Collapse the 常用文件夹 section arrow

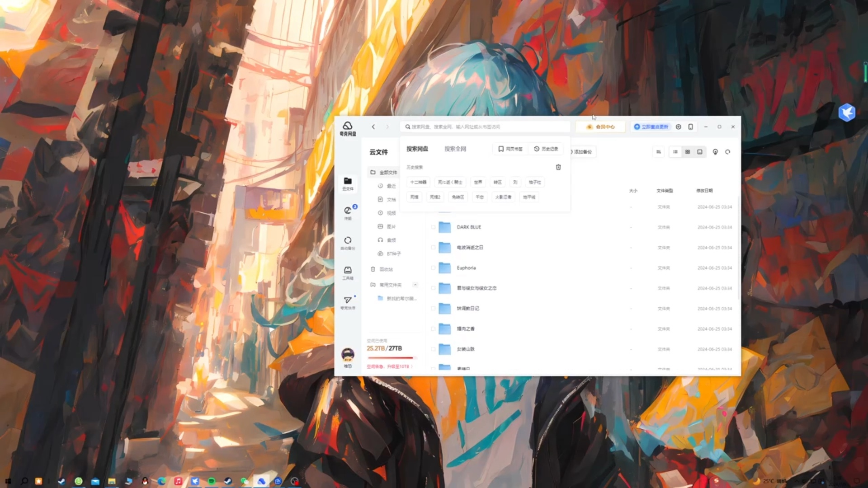(x=415, y=285)
